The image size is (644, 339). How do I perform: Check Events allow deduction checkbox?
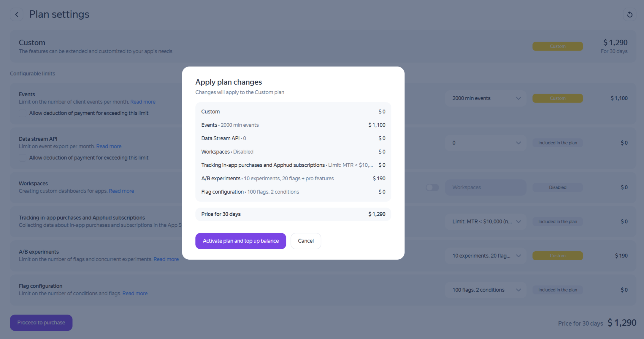click(23, 113)
